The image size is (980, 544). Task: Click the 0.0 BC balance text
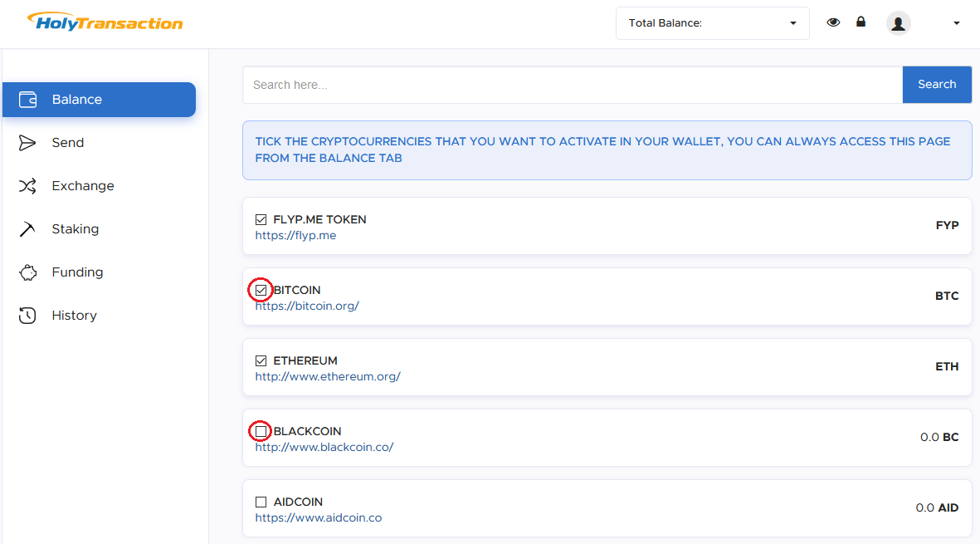(939, 437)
